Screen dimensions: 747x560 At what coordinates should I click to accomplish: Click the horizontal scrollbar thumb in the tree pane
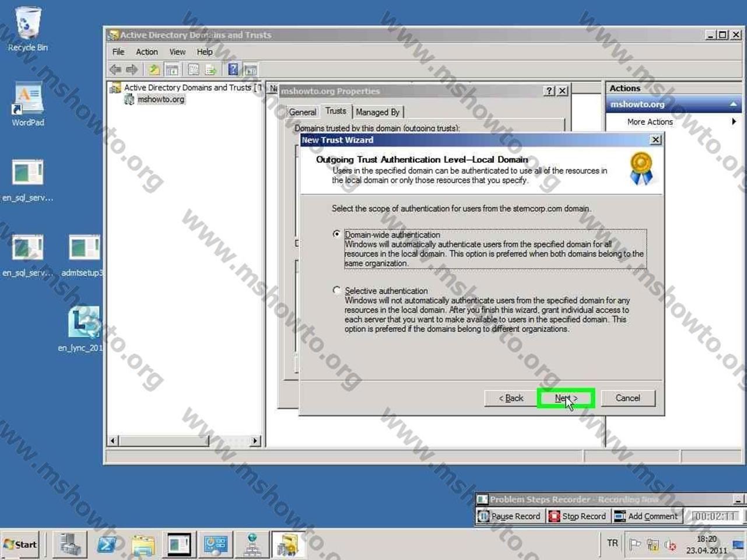pyautogui.click(x=164, y=441)
